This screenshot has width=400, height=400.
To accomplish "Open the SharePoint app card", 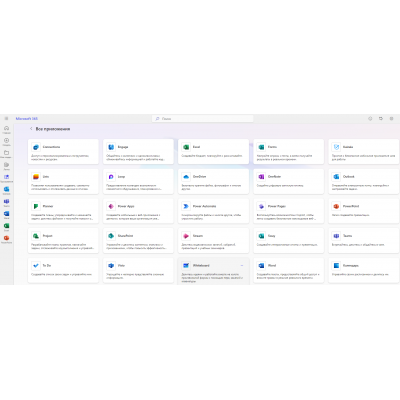I will [138, 241].
